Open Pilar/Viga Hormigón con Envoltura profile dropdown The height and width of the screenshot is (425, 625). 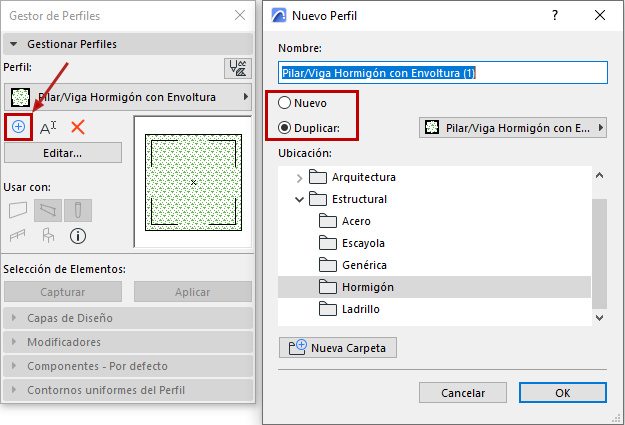[x=127, y=97]
